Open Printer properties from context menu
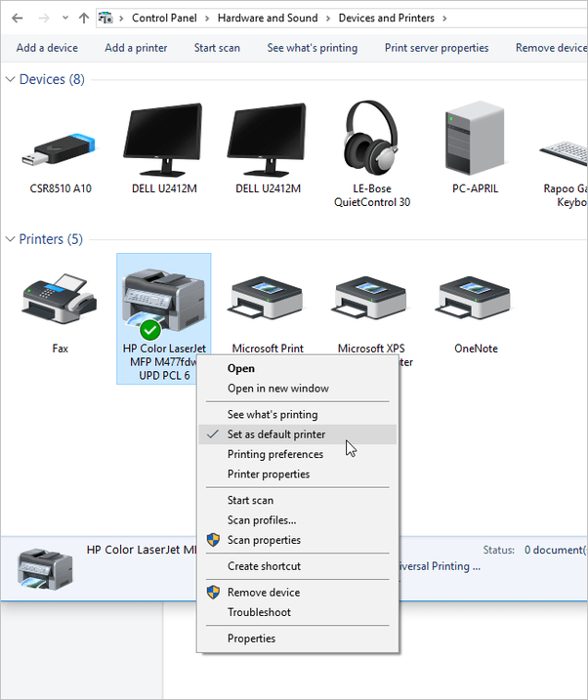Screen dimensions: 588x700 tap(297, 474)
